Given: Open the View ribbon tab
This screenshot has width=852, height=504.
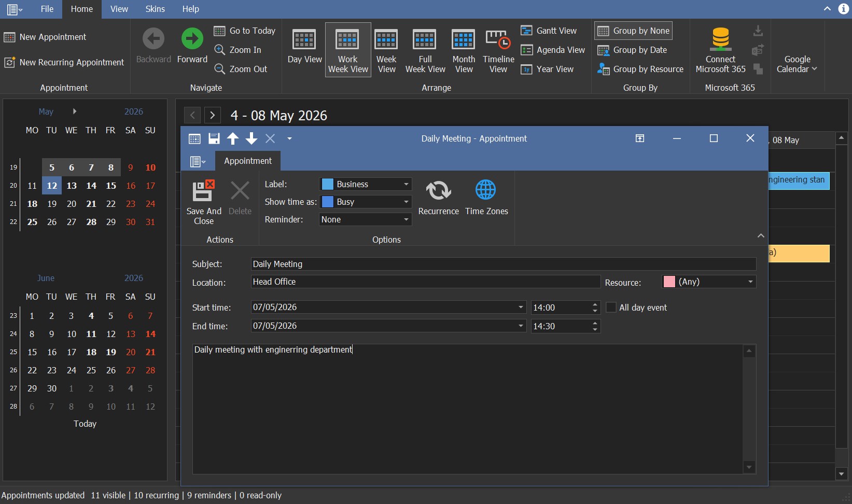Looking at the screenshot, I should click(119, 9).
